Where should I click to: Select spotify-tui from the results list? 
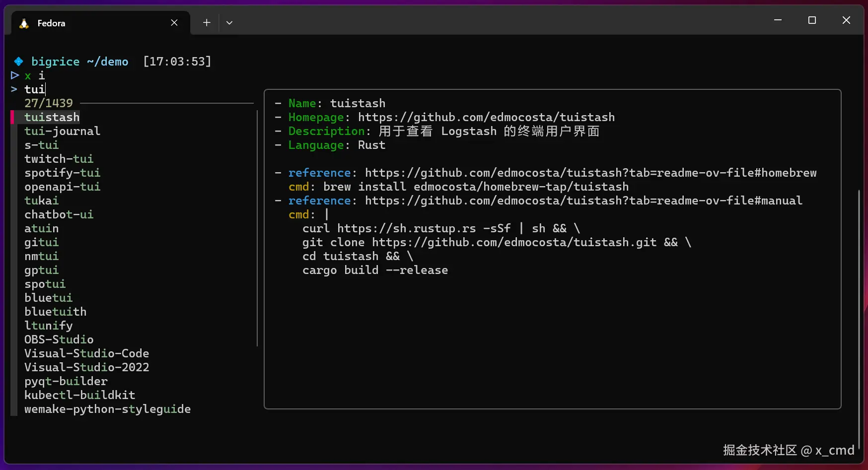coord(62,173)
